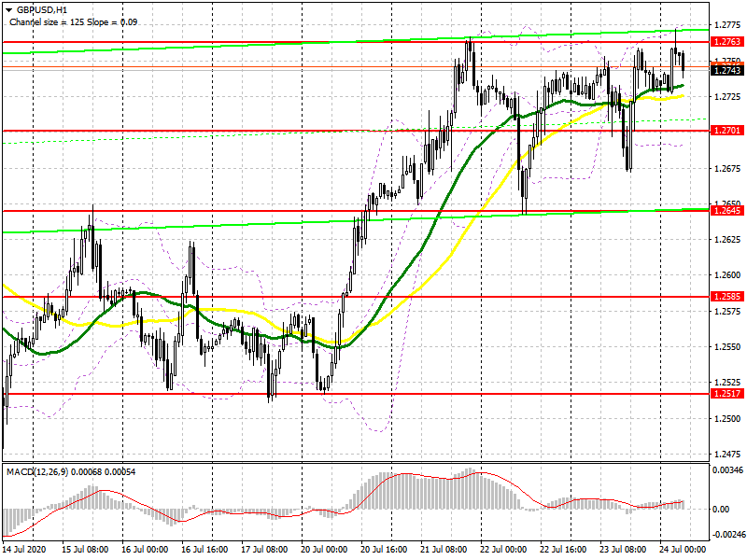
Task: Click the '22 Jul 16:00' time axis label
Action: click(x=563, y=549)
